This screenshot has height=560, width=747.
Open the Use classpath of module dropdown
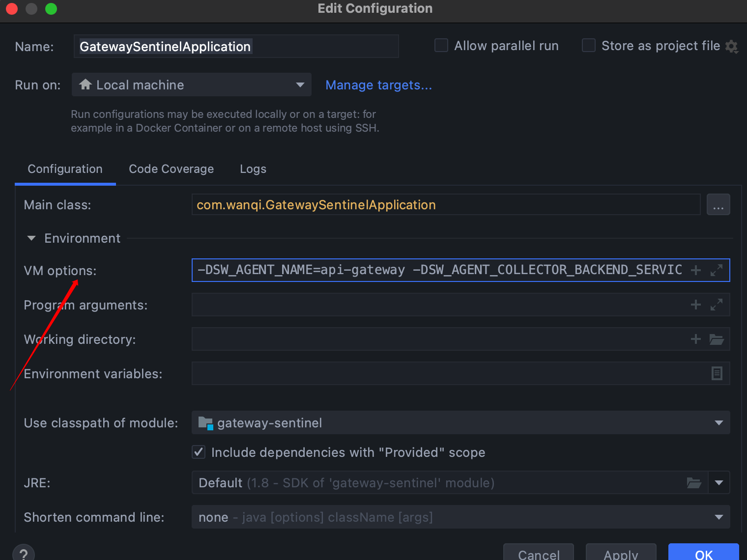tap(460, 422)
